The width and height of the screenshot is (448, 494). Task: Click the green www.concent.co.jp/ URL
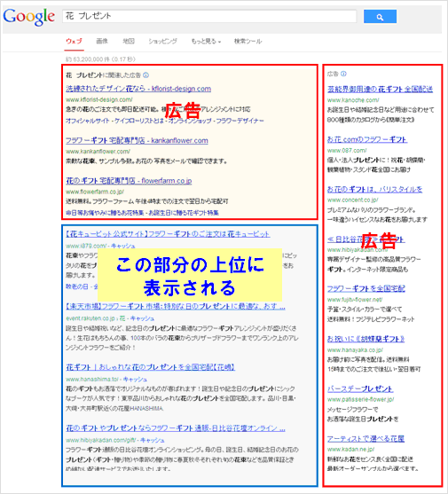pos(353,200)
